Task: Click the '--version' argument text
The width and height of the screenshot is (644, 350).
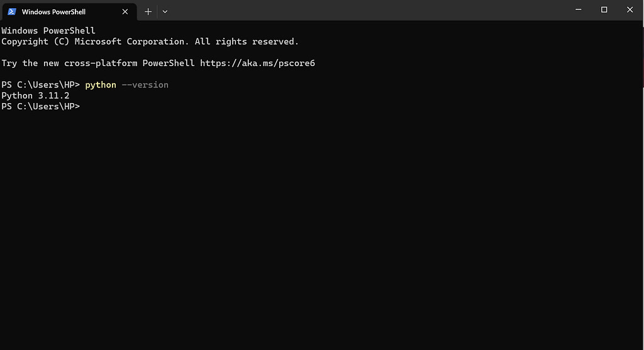Action: 145,85
